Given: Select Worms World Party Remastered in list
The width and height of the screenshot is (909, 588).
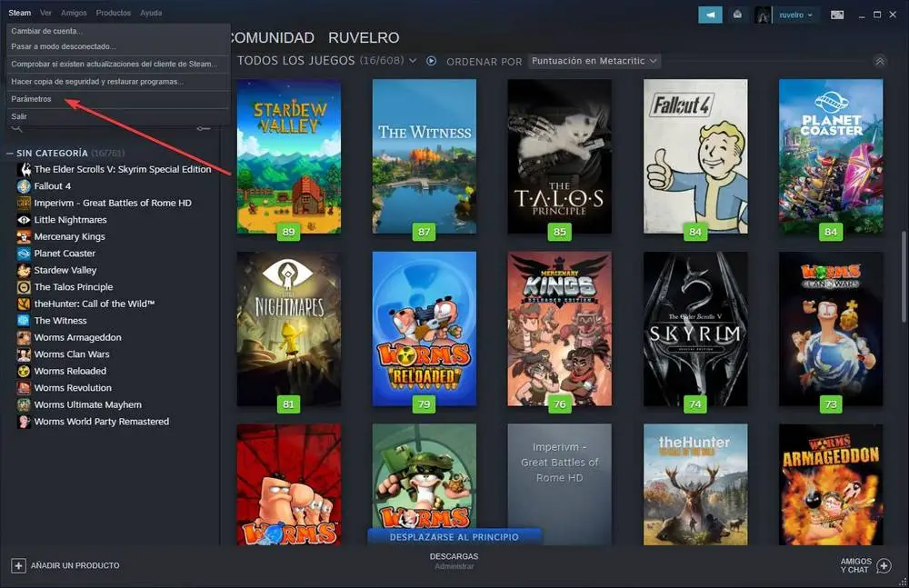Looking at the screenshot, I should pyautogui.click(x=102, y=422).
